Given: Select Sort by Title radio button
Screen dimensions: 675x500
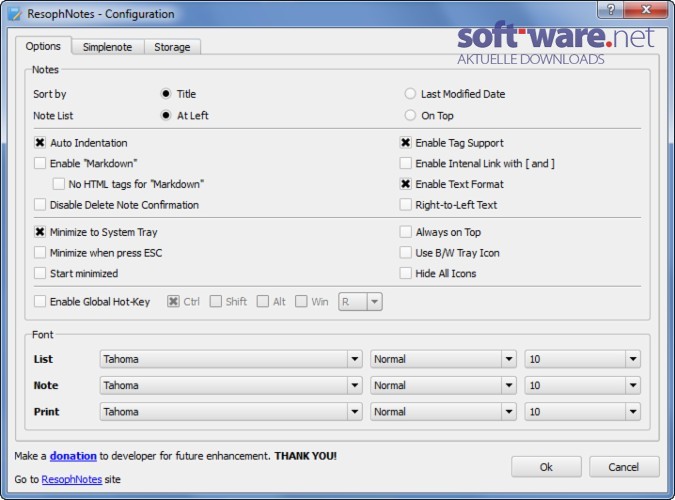Looking at the screenshot, I should (166, 94).
